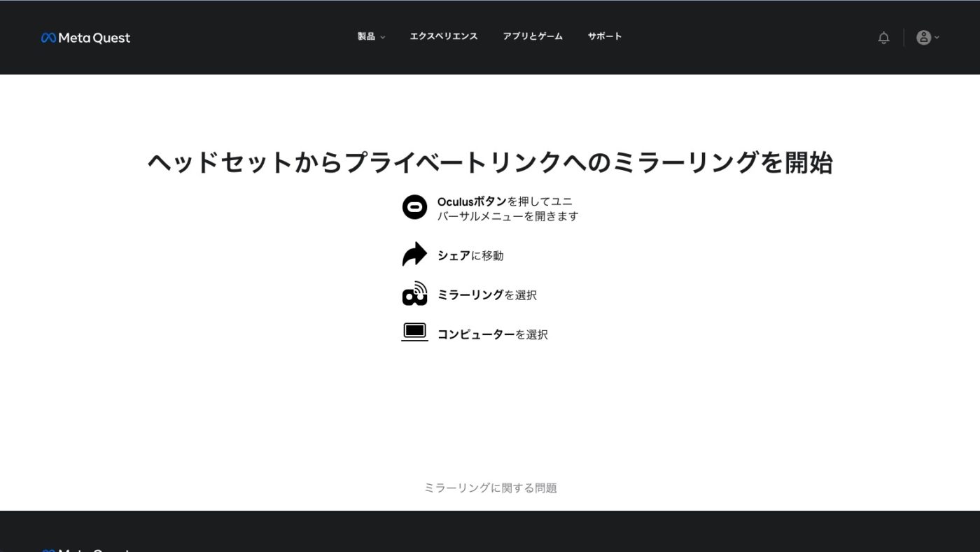Click the page heading about mirroring start
980x552 pixels.
click(490, 163)
